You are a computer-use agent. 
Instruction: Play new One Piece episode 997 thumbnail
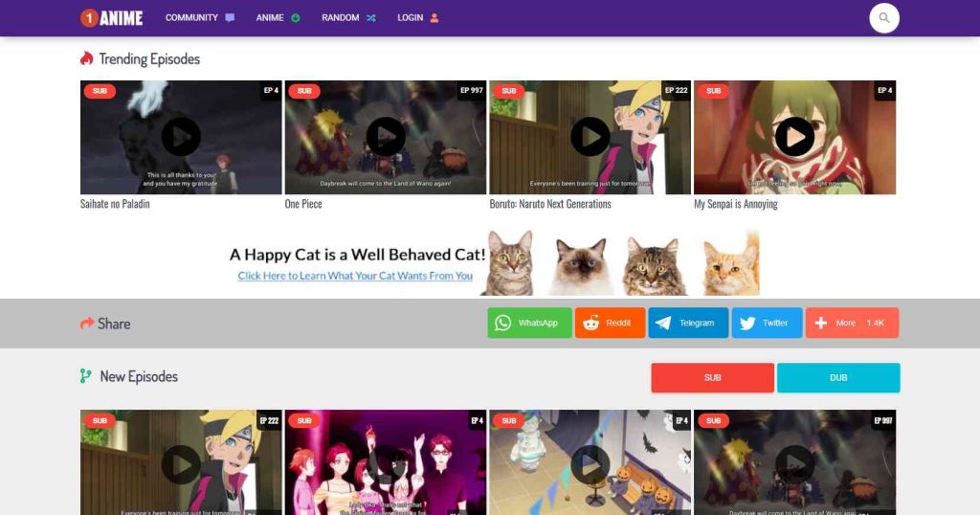coord(794,462)
